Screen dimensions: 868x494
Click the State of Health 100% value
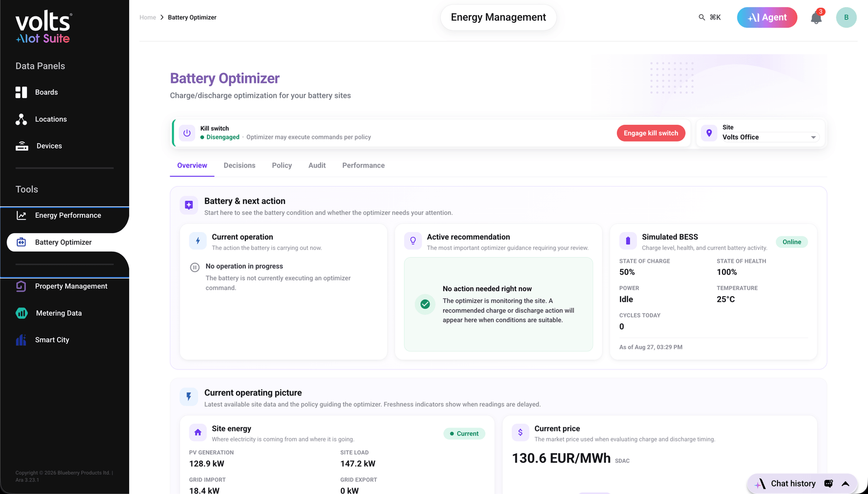tap(727, 272)
